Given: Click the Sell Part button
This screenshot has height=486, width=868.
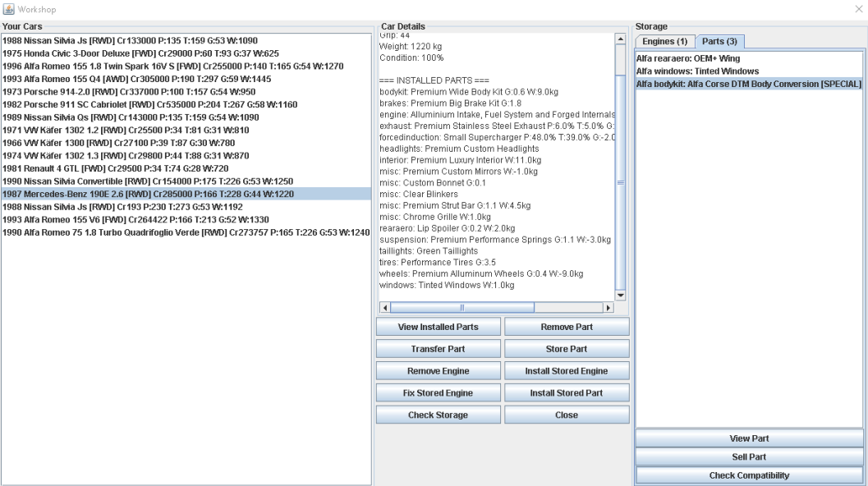Looking at the screenshot, I should [x=749, y=456].
